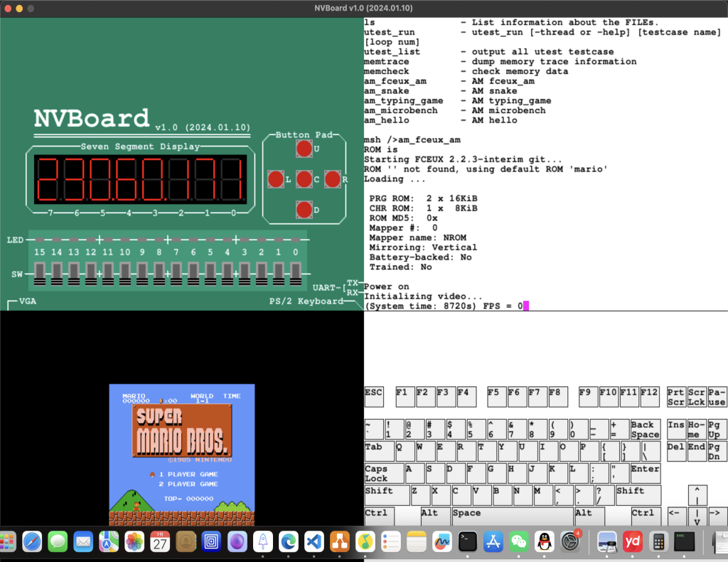The height and width of the screenshot is (562, 728).
Task: Toggle switch SW 0
Action: pyautogui.click(x=296, y=274)
